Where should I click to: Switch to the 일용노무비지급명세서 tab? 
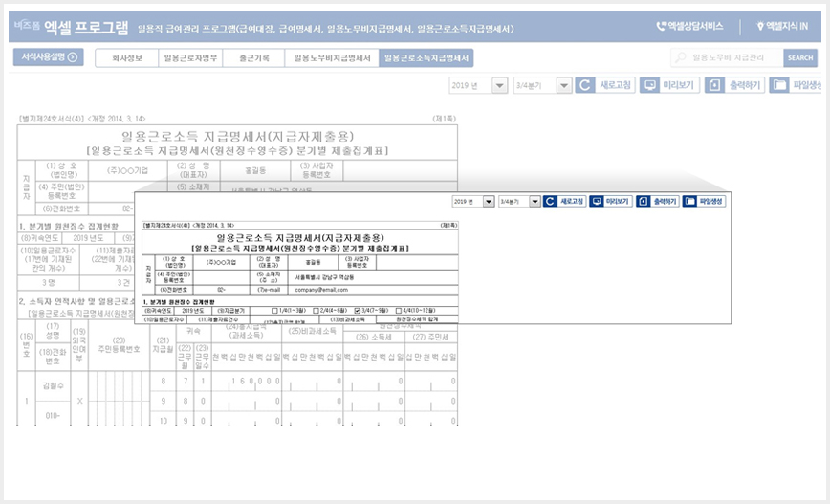332,58
